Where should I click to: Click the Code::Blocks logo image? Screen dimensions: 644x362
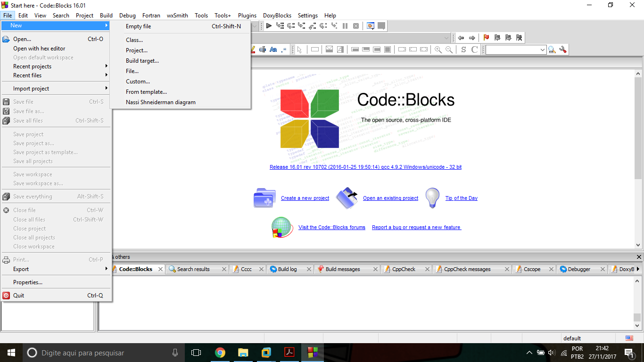[310, 119]
